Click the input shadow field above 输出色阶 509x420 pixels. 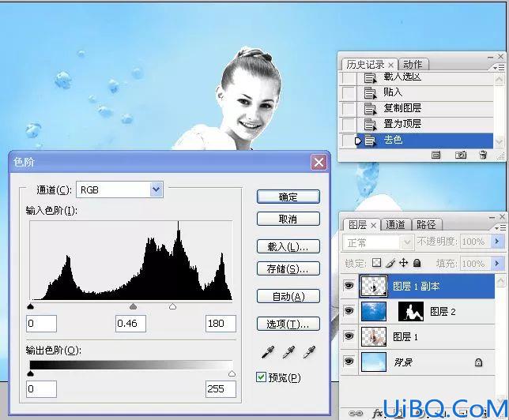point(42,324)
